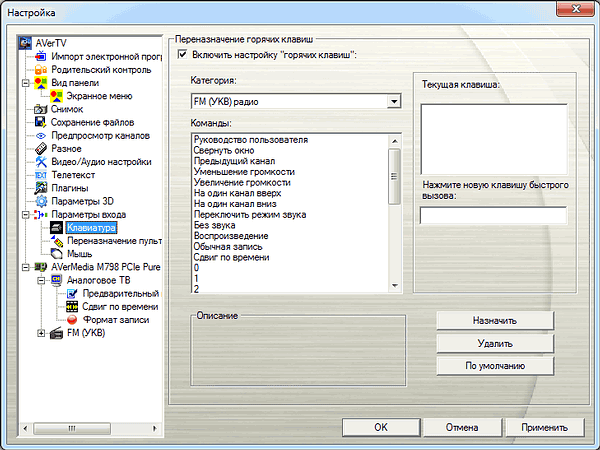
Task: Click the Предпросмотр каналов eye icon
Action: pyautogui.click(x=41, y=136)
